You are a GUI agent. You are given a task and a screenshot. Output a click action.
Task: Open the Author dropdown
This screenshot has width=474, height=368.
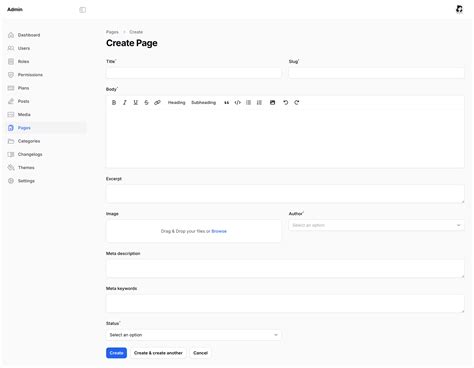point(376,225)
